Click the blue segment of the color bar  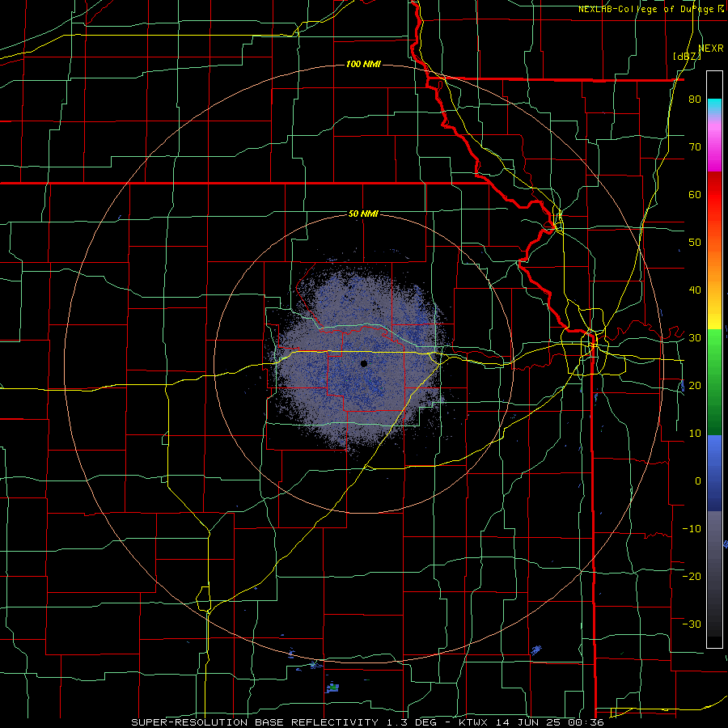(714, 473)
